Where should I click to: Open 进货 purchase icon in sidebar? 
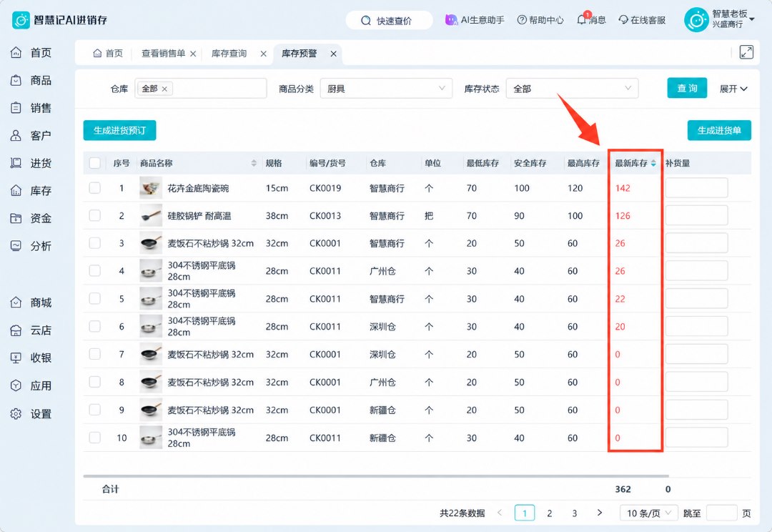click(16, 163)
